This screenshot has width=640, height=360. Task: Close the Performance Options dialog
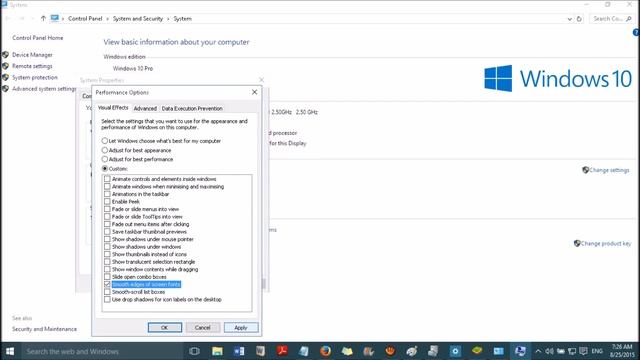tap(254, 92)
